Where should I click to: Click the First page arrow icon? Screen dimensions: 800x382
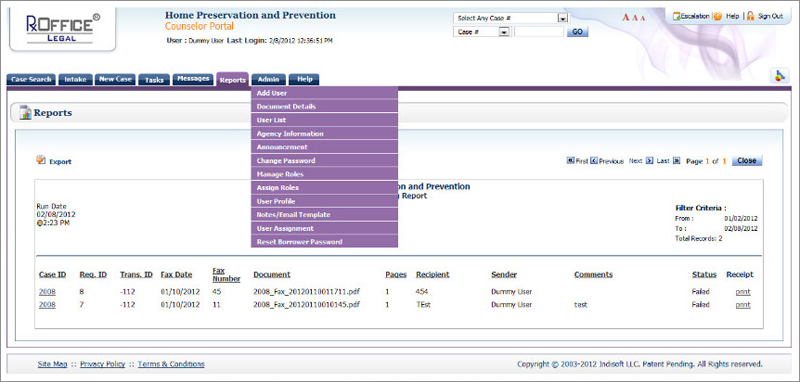click(570, 160)
